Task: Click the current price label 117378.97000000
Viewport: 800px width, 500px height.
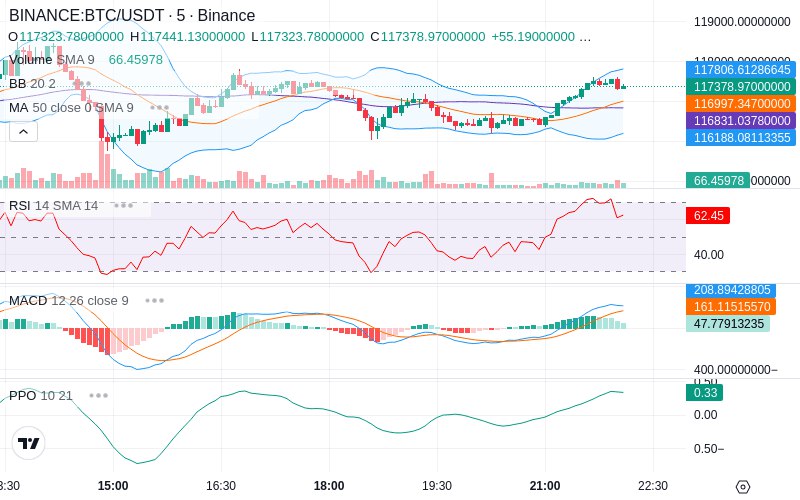Action: click(x=741, y=86)
